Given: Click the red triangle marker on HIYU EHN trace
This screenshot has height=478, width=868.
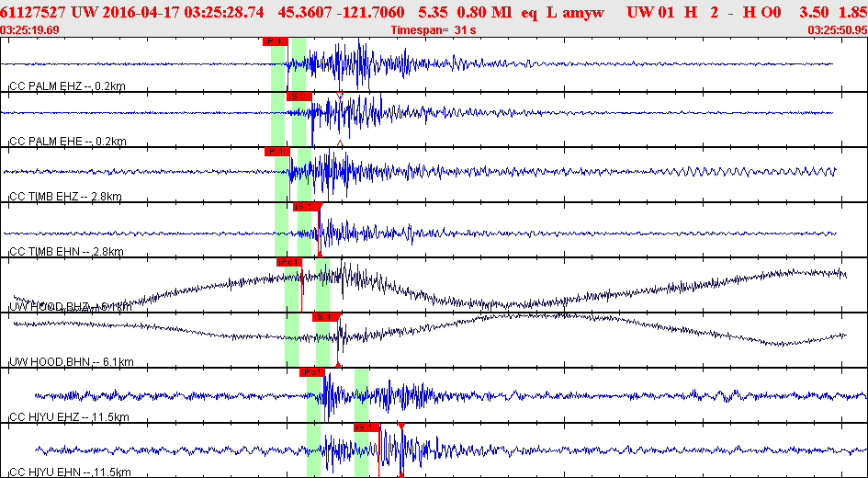Looking at the screenshot, I should tap(401, 426).
